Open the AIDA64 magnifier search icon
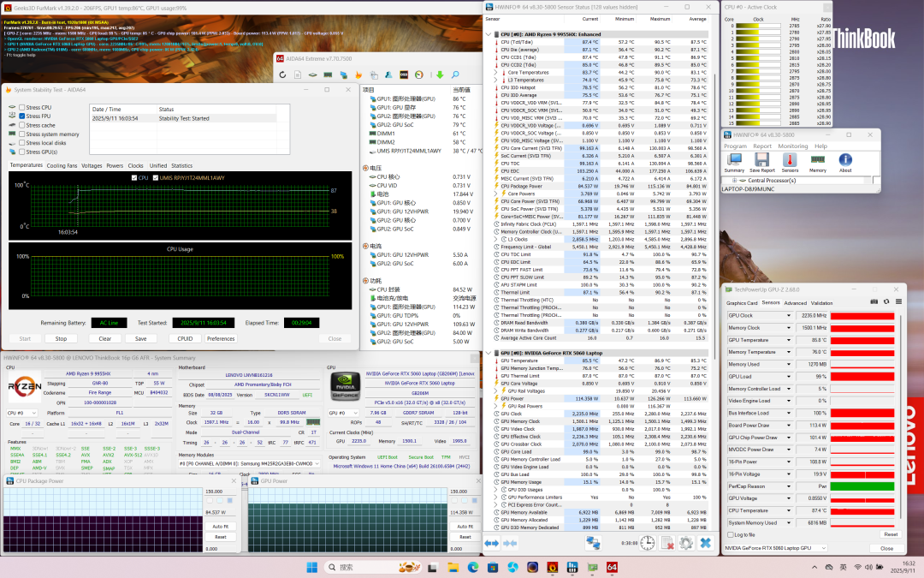The image size is (924, 578). [455, 74]
